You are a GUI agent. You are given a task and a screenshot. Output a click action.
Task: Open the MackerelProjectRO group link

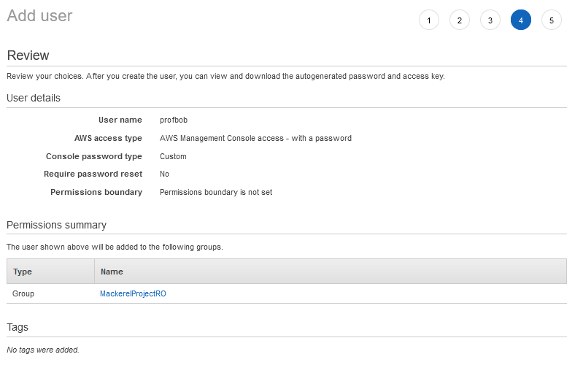click(133, 293)
